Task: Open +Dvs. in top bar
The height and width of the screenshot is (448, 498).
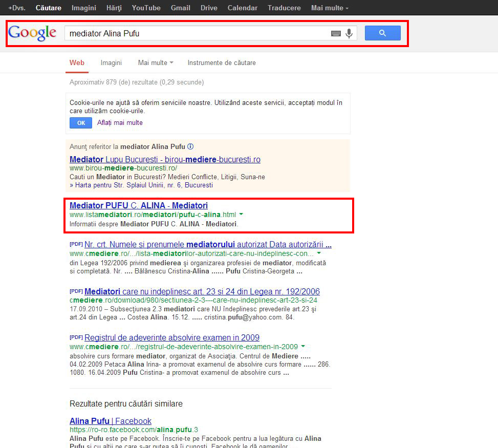Action: click(17, 8)
